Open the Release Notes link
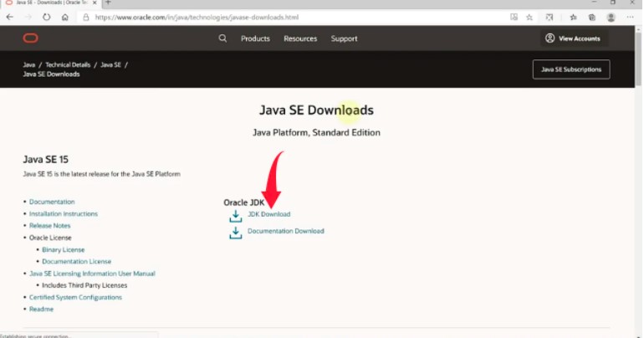 pyautogui.click(x=50, y=226)
